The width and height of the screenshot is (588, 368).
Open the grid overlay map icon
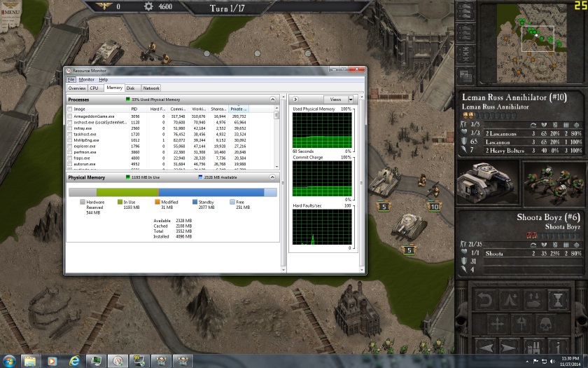[x=465, y=76]
